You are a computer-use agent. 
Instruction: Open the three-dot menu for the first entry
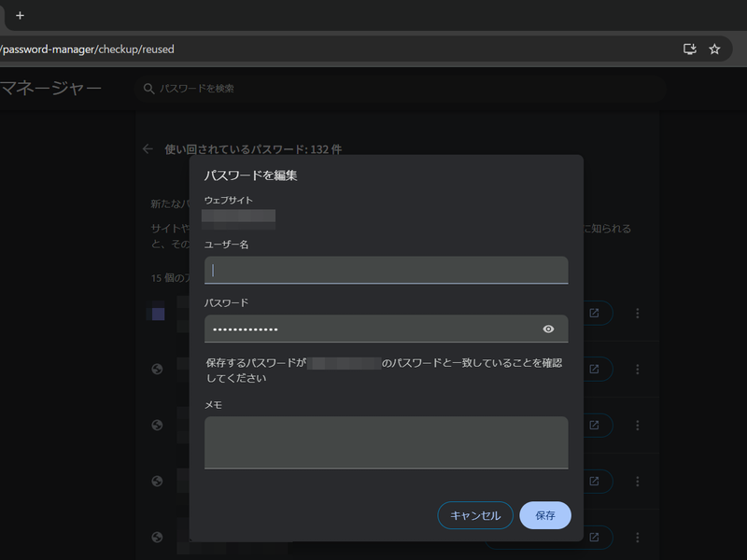(x=637, y=314)
